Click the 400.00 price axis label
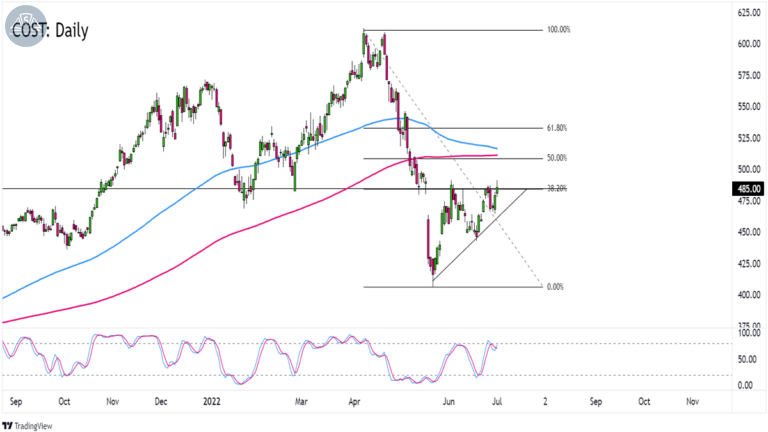The width and height of the screenshot is (768, 432). (749, 295)
